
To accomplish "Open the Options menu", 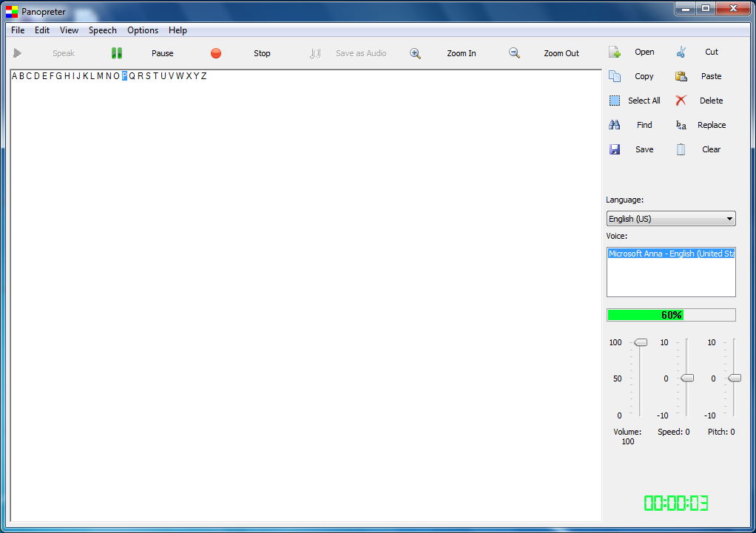I will pyautogui.click(x=142, y=30).
